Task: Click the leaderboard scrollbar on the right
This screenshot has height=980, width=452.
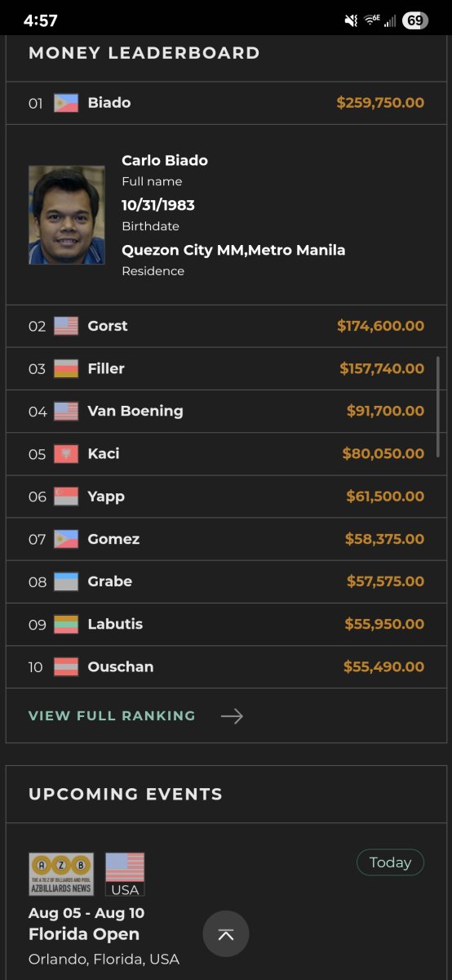Action: pyautogui.click(x=439, y=406)
